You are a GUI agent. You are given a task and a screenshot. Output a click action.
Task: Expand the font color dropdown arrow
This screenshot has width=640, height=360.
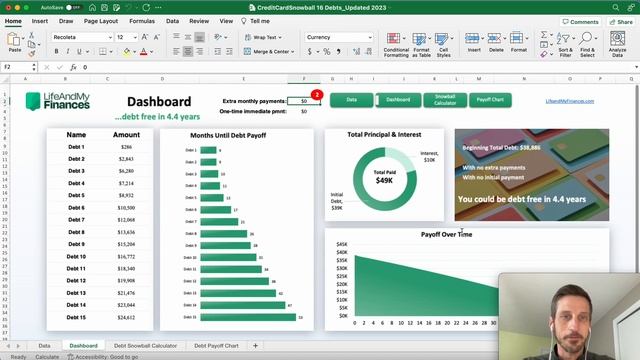(x=151, y=52)
